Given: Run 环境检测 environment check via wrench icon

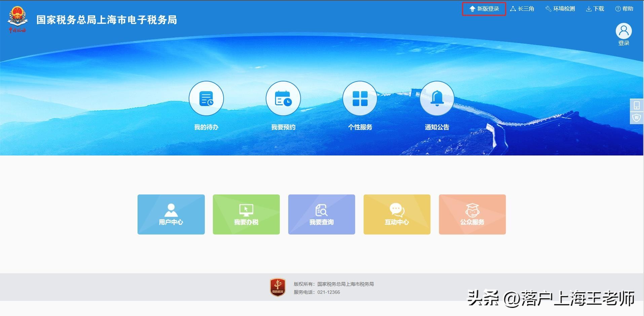Looking at the screenshot, I should (x=559, y=8).
